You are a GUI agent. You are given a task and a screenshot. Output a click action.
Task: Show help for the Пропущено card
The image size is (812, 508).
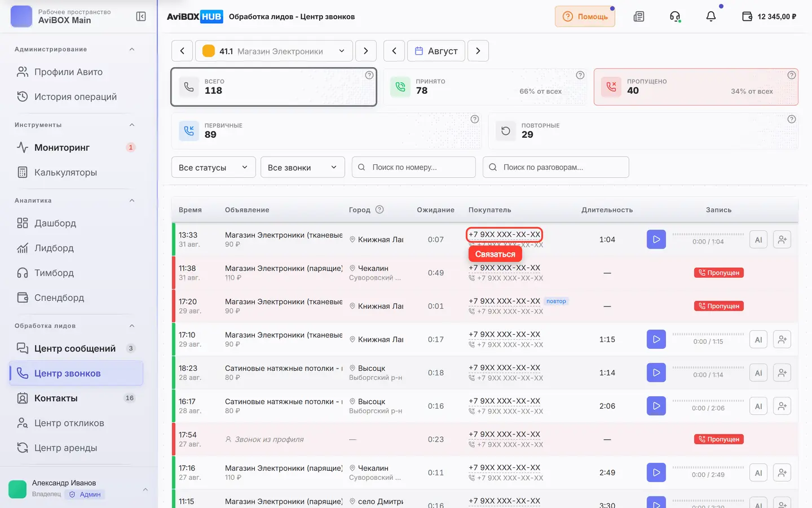792,75
